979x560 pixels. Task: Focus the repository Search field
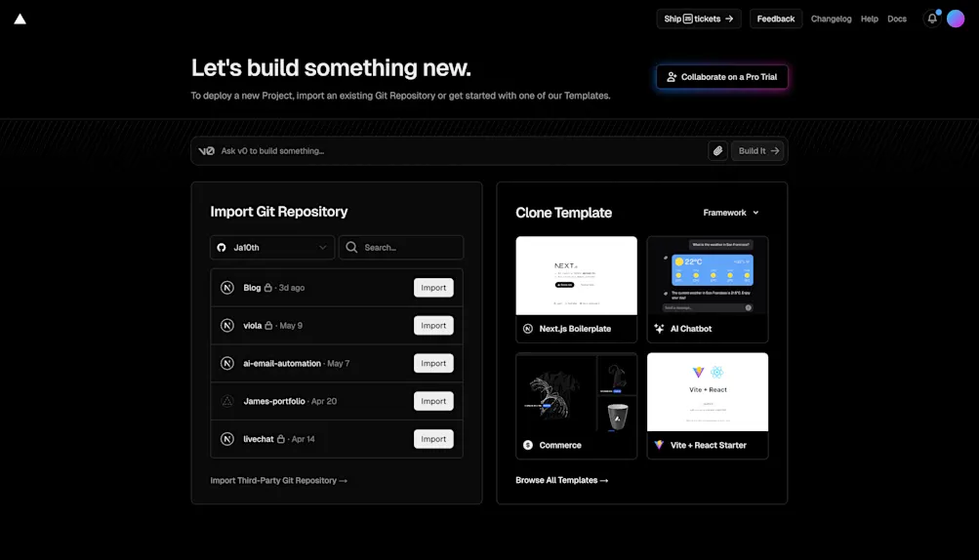401,248
